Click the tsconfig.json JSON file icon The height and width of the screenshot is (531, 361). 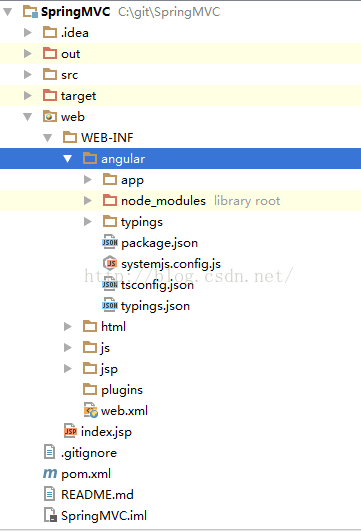110,284
